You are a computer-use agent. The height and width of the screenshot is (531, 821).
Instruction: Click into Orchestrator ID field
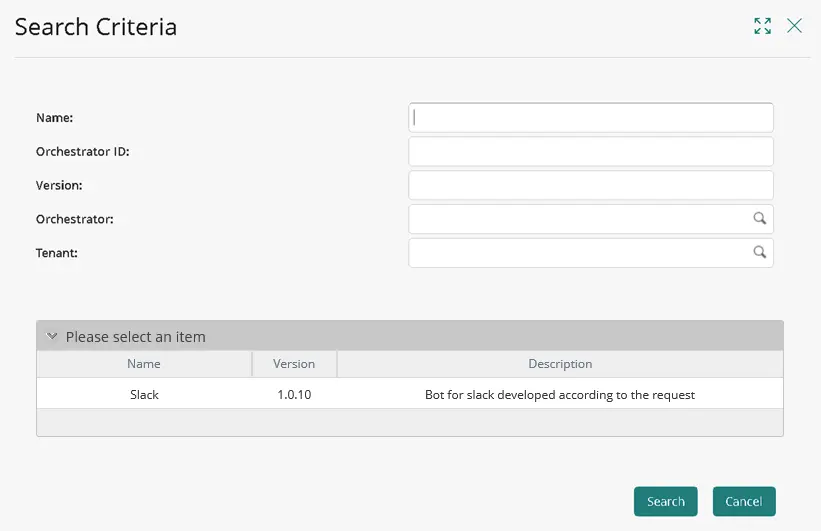[591, 151]
